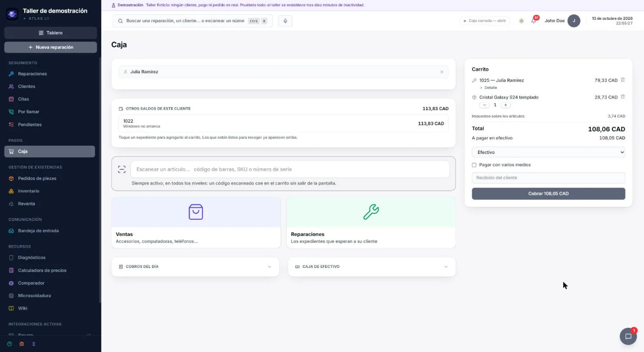Screen dimensions: 644x352
Task: Open notifications bell with 51 badge
Action: tap(534, 20)
